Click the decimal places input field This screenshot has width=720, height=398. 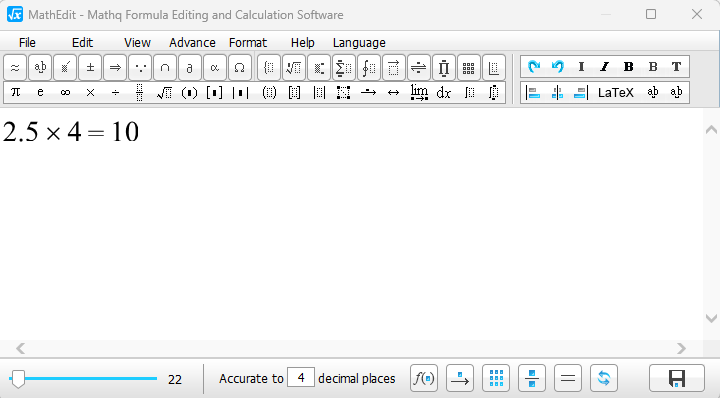(x=301, y=377)
